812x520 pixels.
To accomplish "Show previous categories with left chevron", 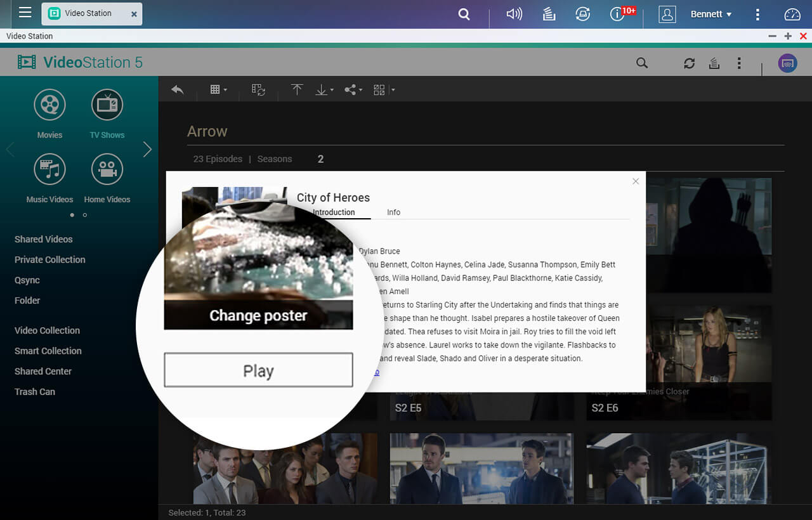I will pos(10,150).
